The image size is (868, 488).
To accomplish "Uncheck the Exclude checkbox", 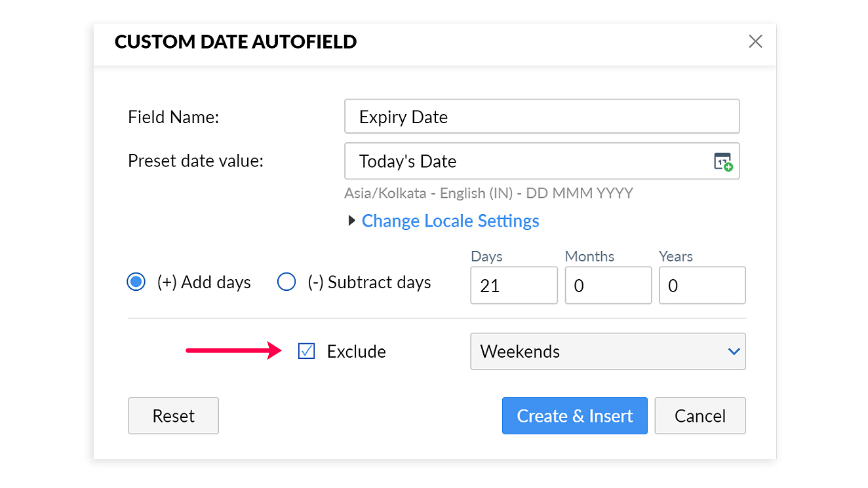I will pos(306,351).
